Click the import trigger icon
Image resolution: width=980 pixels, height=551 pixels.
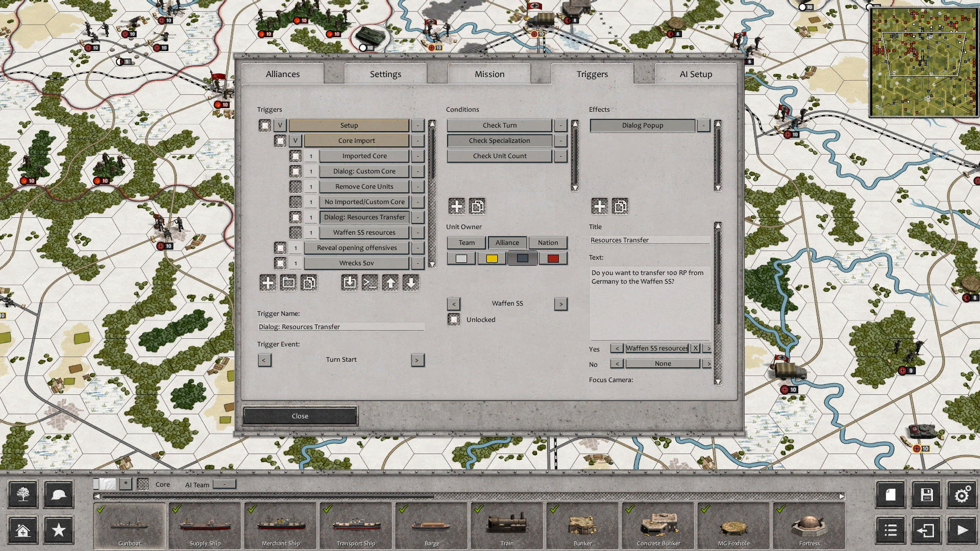pyautogui.click(x=350, y=283)
